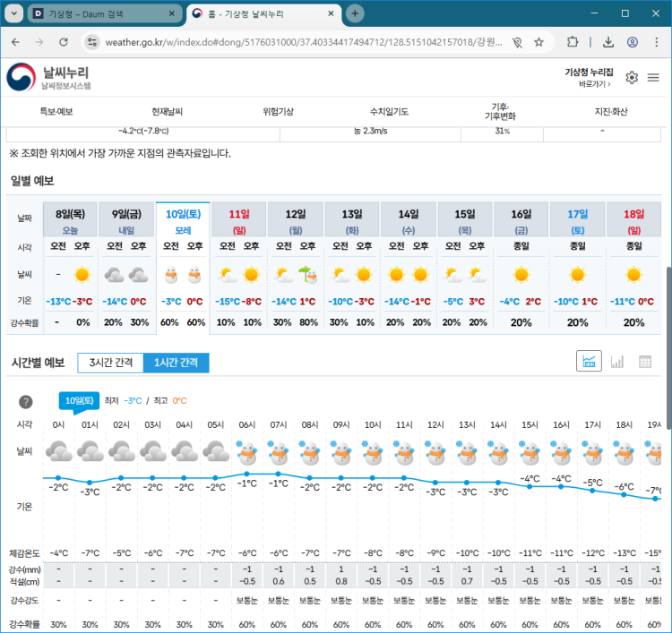The image size is (672, 633).
Task: Expand the 위험기상 navigation menu
Action: 278,111
